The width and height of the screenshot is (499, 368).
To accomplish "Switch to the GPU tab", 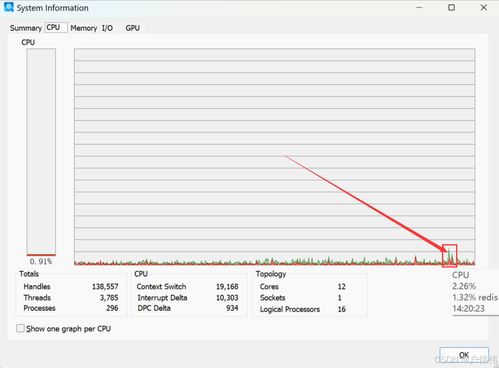I will pyautogui.click(x=132, y=28).
